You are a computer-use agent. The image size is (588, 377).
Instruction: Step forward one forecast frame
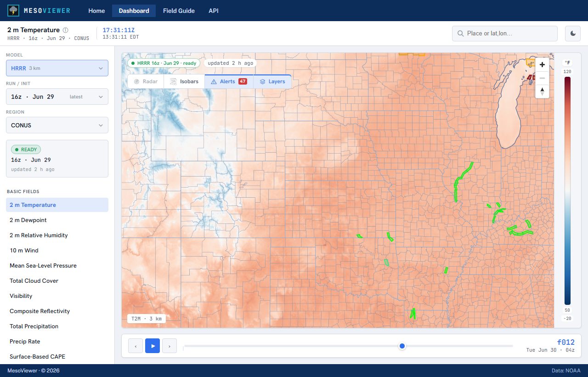point(170,346)
